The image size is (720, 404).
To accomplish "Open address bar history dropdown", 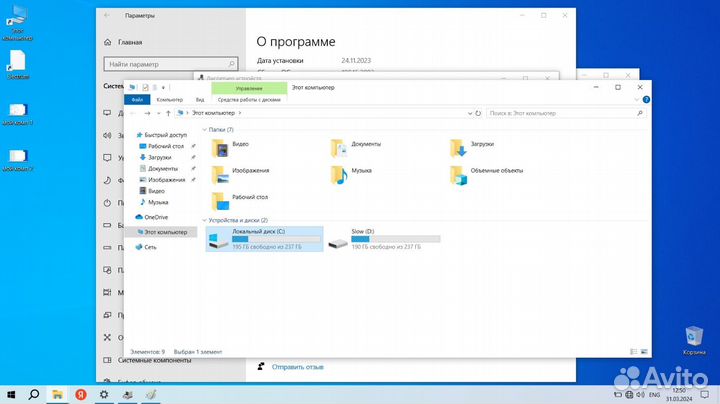I will [469, 113].
